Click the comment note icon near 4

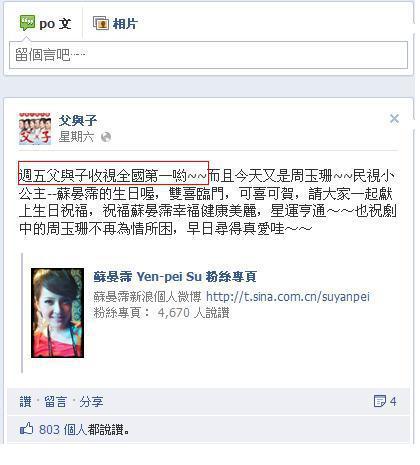379,401
